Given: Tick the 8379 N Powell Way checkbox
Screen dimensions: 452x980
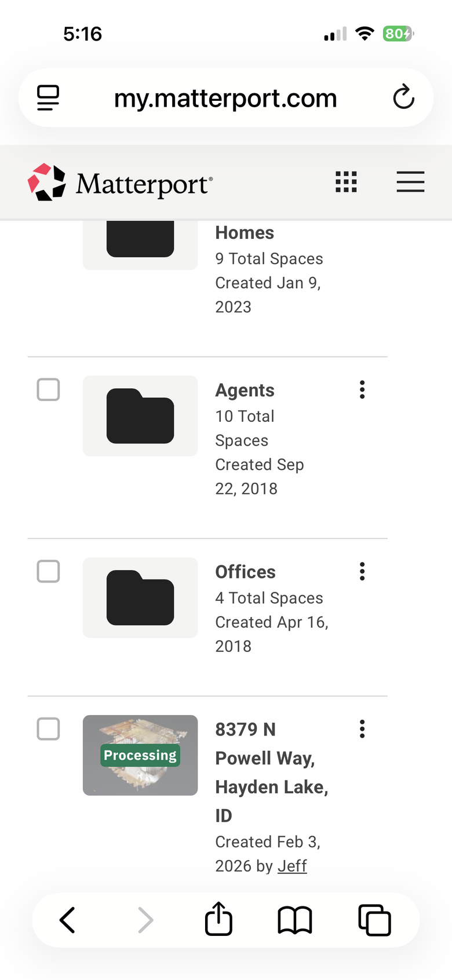Looking at the screenshot, I should (x=48, y=729).
